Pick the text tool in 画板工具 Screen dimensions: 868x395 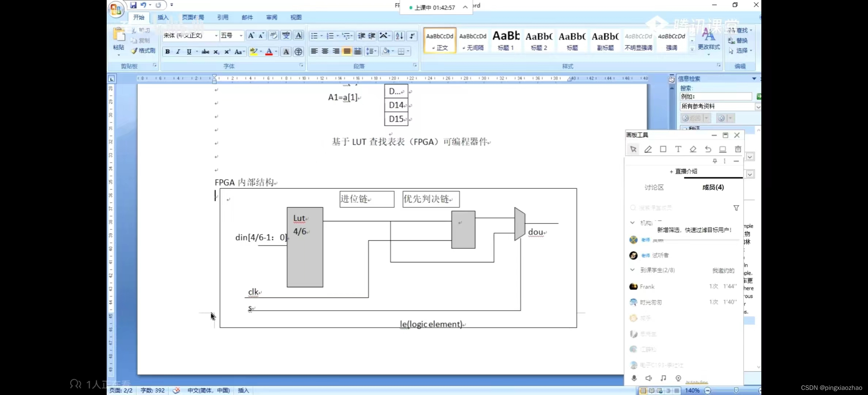click(x=678, y=149)
